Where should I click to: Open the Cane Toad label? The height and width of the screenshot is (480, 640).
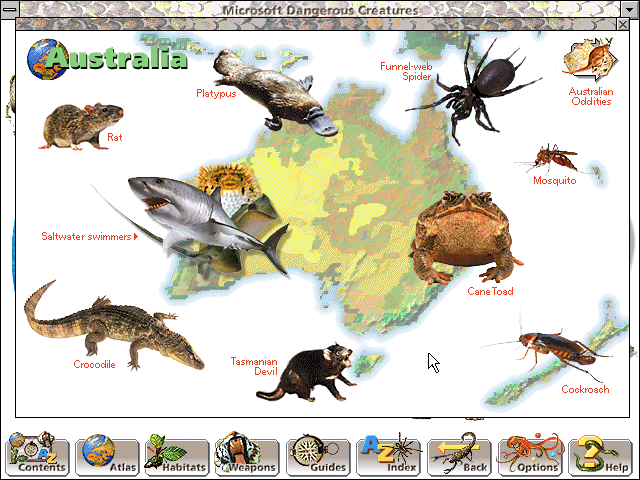490,291
